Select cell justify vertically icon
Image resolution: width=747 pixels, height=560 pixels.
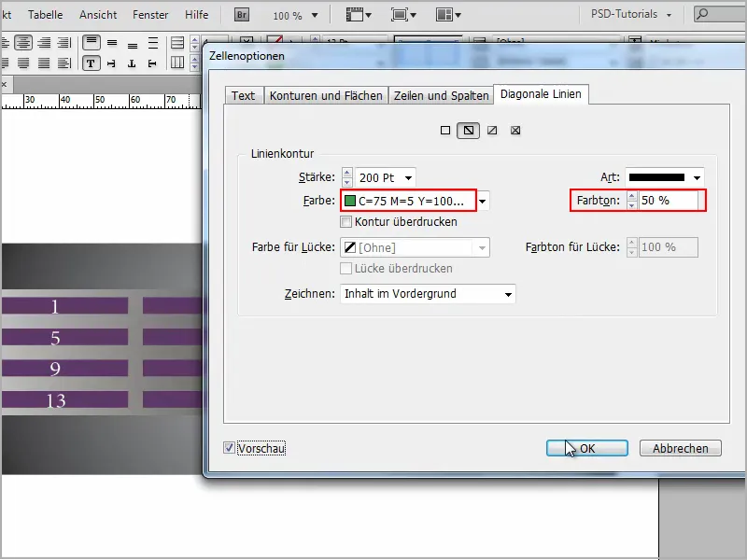click(153, 43)
